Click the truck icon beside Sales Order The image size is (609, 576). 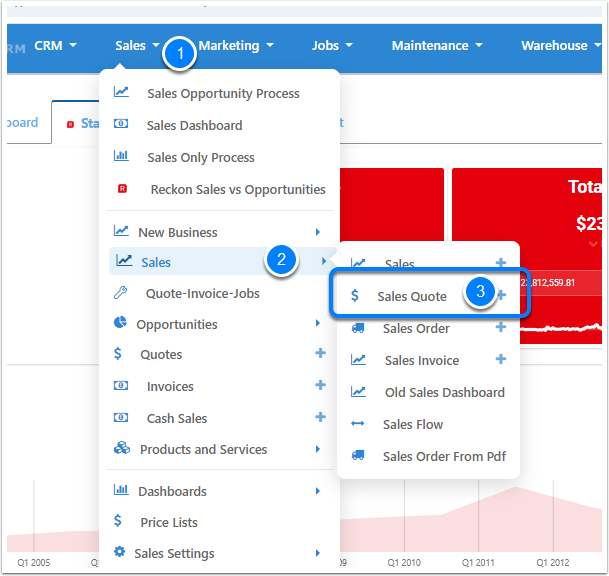(x=358, y=328)
